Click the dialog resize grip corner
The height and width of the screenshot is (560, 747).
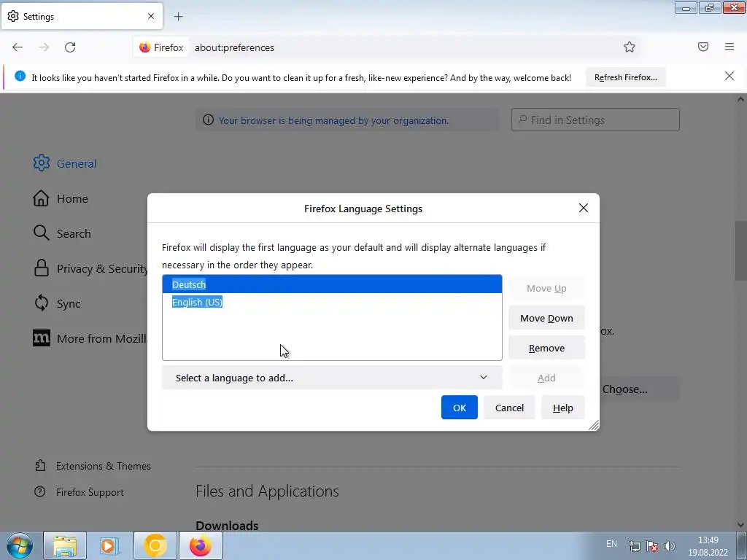point(594,425)
